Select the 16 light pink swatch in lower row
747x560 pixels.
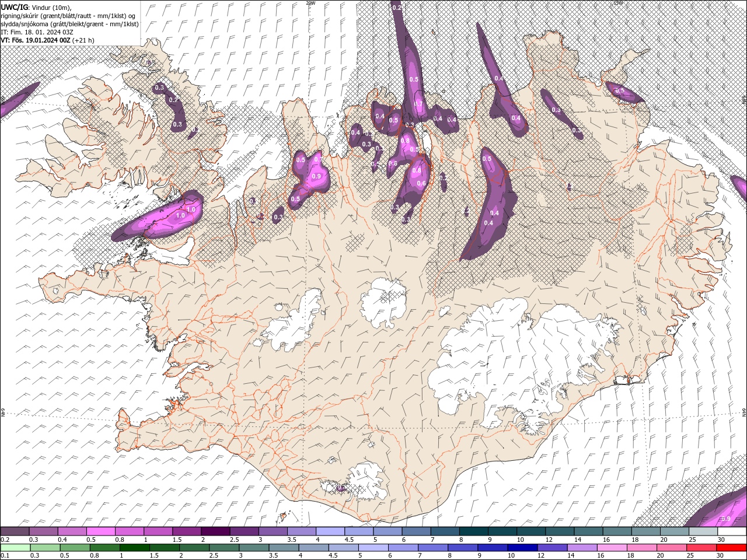(x=612, y=548)
